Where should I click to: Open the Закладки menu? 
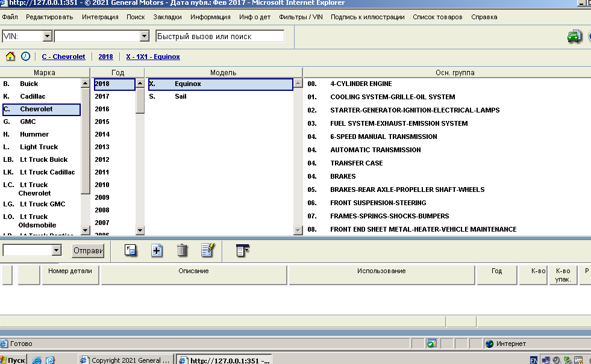coord(167,17)
